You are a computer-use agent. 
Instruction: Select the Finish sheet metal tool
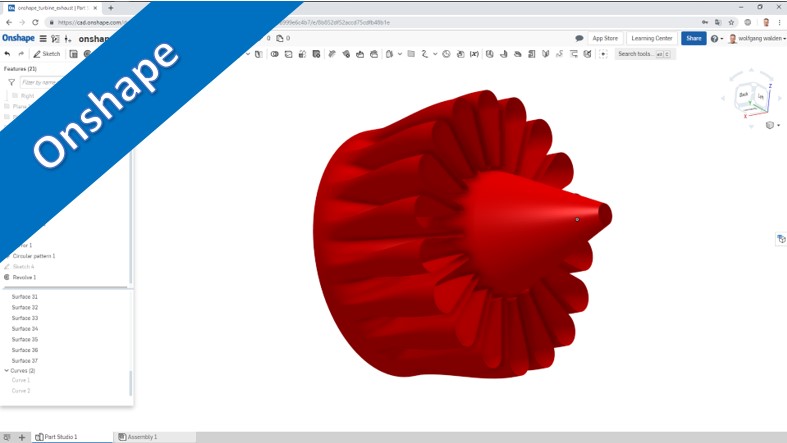tap(587, 54)
